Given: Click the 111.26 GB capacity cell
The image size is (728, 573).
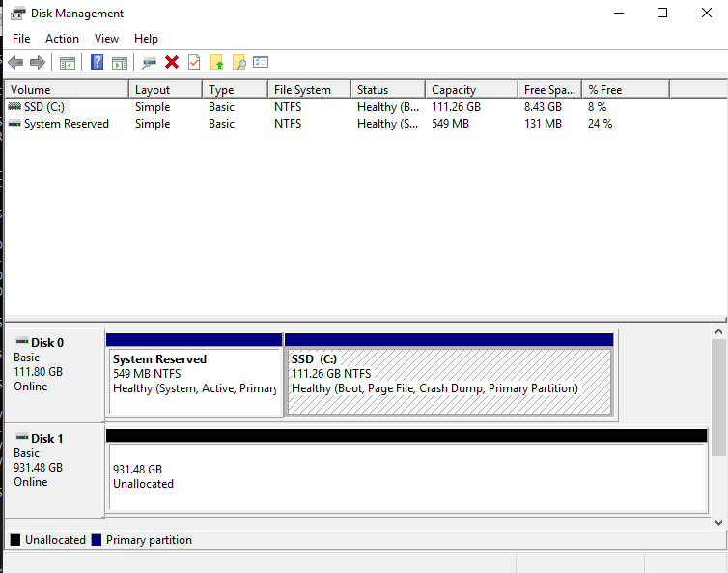Looking at the screenshot, I should click(456, 107).
